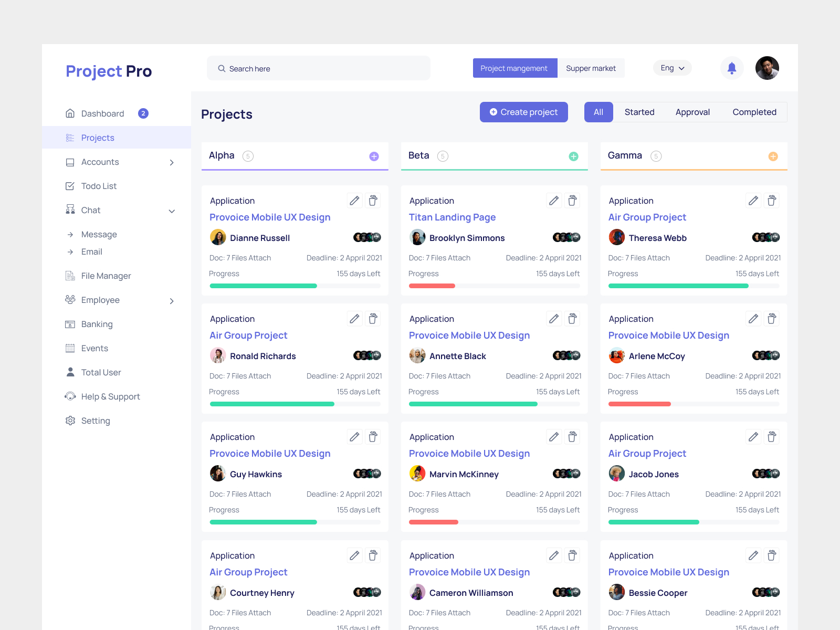Add a project to Gamma via plus icon
840x630 pixels.
[773, 156]
